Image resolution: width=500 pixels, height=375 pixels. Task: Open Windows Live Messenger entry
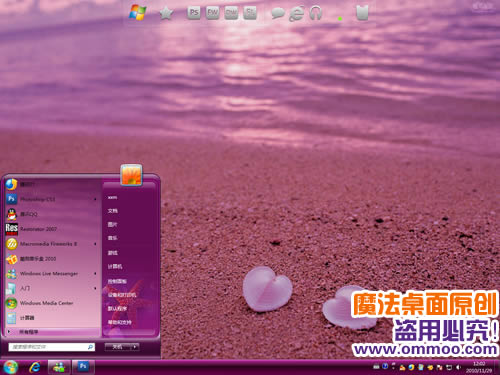(52, 273)
